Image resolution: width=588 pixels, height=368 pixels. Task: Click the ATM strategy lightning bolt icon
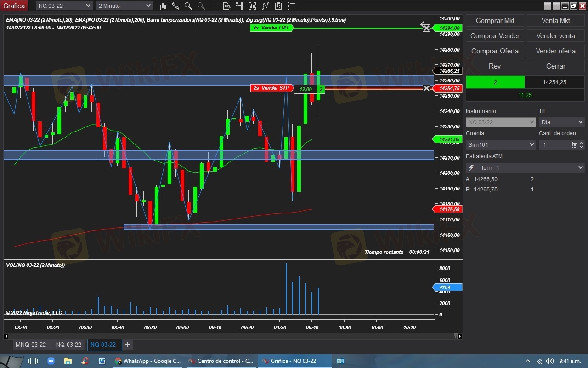(471, 168)
